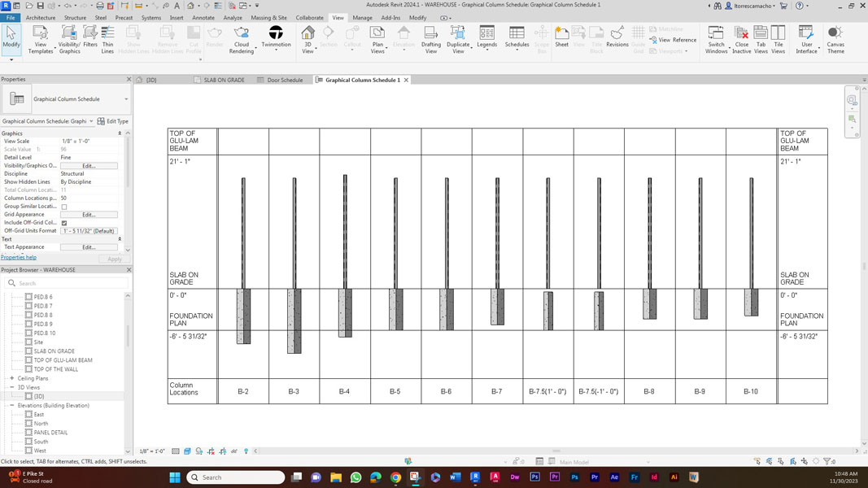Switch to the Door Schedule view tab
Viewport: 868px width, 488px height.
(284, 80)
